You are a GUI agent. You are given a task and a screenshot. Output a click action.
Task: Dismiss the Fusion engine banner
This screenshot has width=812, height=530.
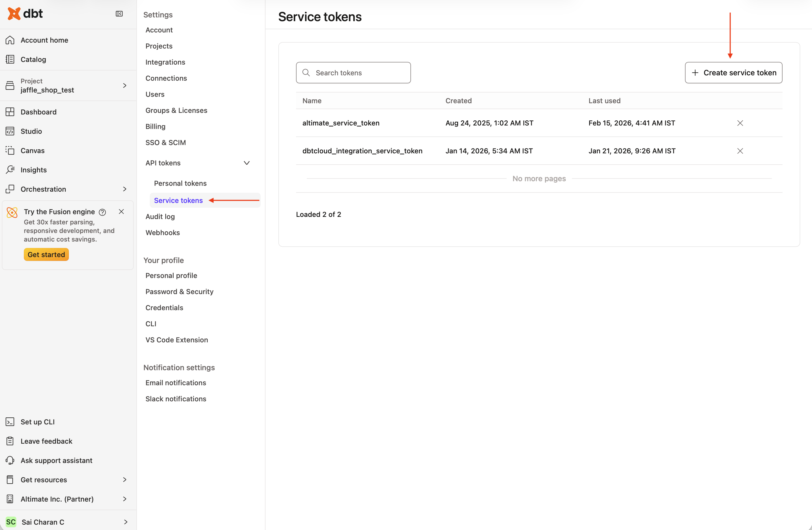tap(121, 212)
